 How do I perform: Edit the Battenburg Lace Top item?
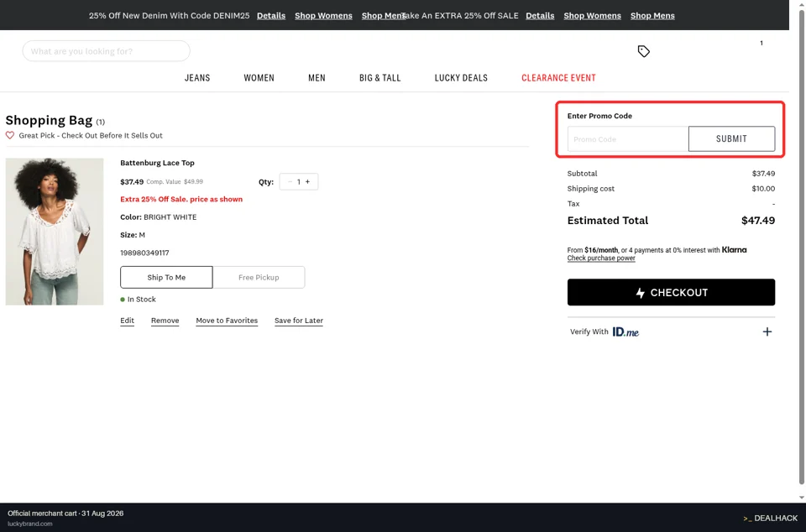[x=127, y=321]
